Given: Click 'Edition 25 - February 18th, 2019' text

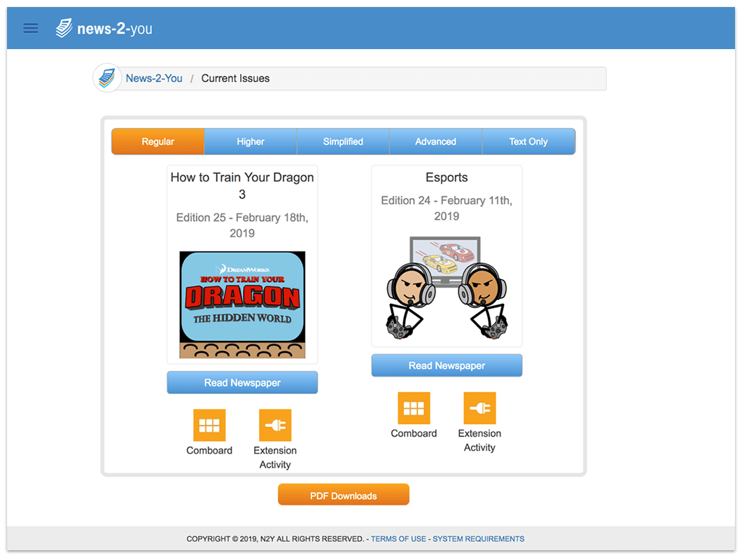Looking at the screenshot, I should [242, 225].
